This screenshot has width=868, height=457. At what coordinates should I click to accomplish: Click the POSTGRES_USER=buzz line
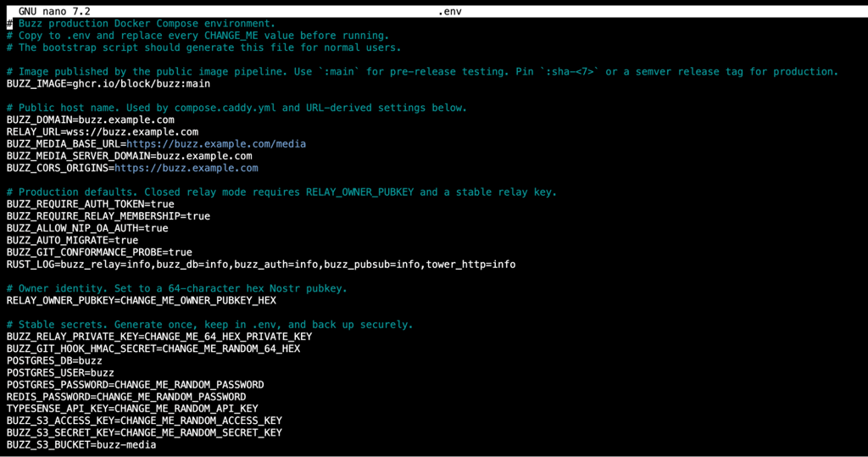[60, 373]
